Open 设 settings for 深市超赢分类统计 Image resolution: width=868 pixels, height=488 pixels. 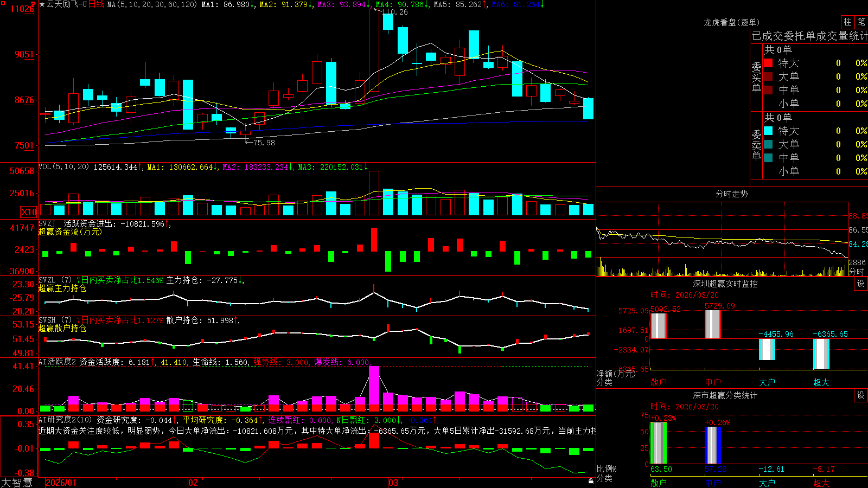[861, 395]
